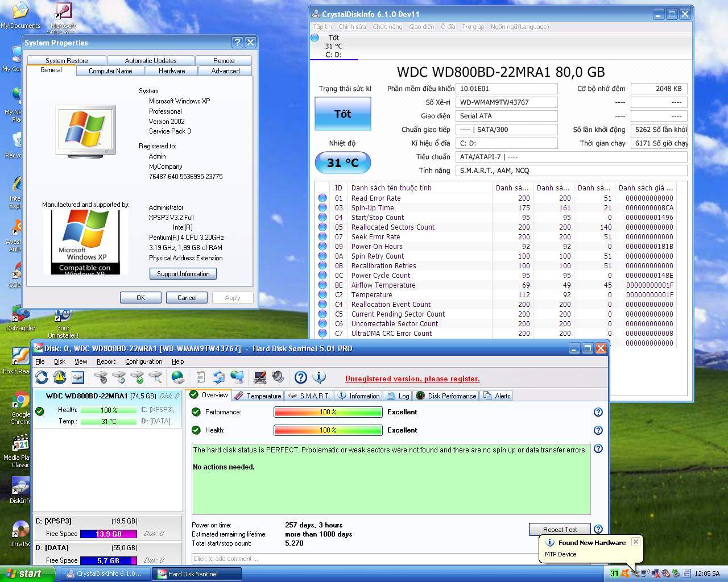This screenshot has width=728, height=582.
Task: Click the network computers icon in Sentinel toolbar
Action: coord(237,377)
